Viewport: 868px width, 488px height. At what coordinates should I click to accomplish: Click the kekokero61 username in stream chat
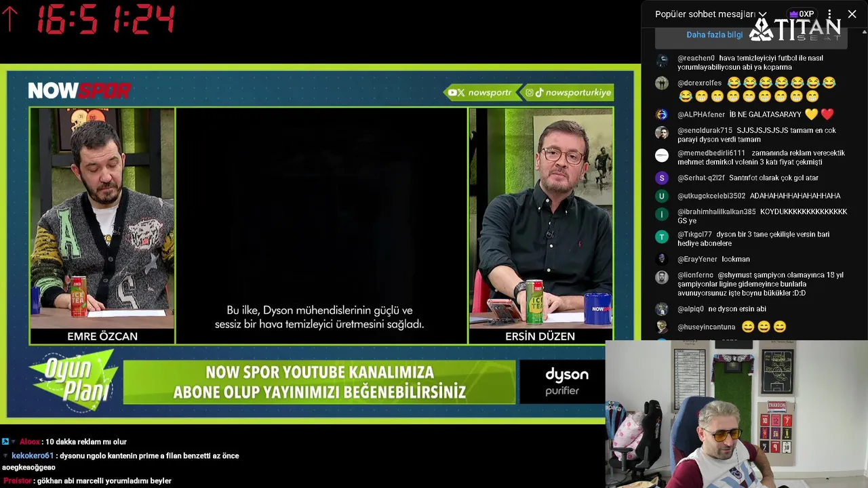coord(33,455)
